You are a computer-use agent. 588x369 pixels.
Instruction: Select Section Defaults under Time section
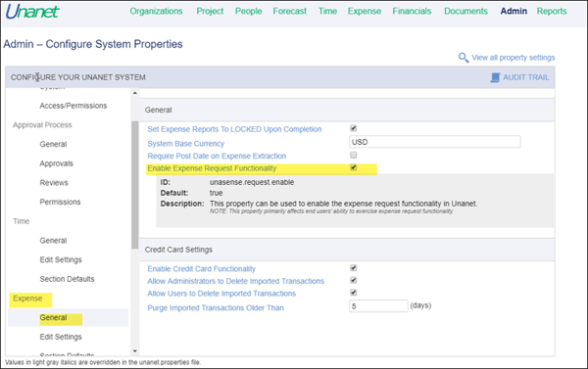[67, 279]
